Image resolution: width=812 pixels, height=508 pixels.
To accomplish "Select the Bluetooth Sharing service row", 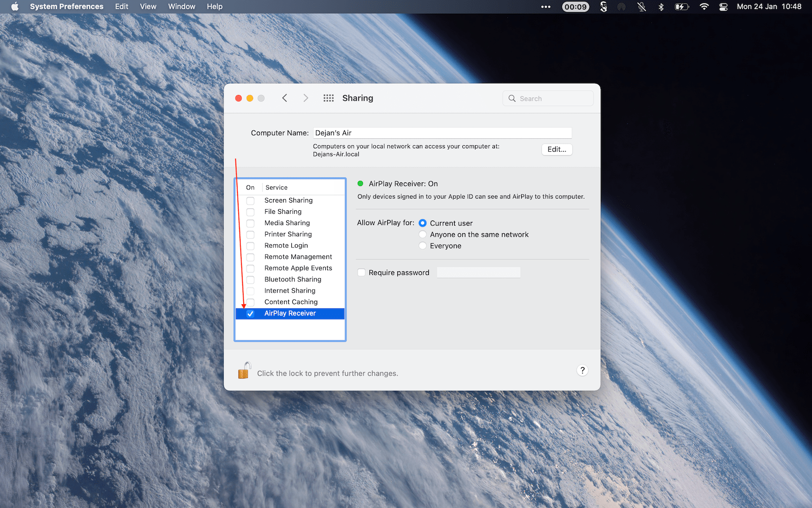I will [290, 279].
